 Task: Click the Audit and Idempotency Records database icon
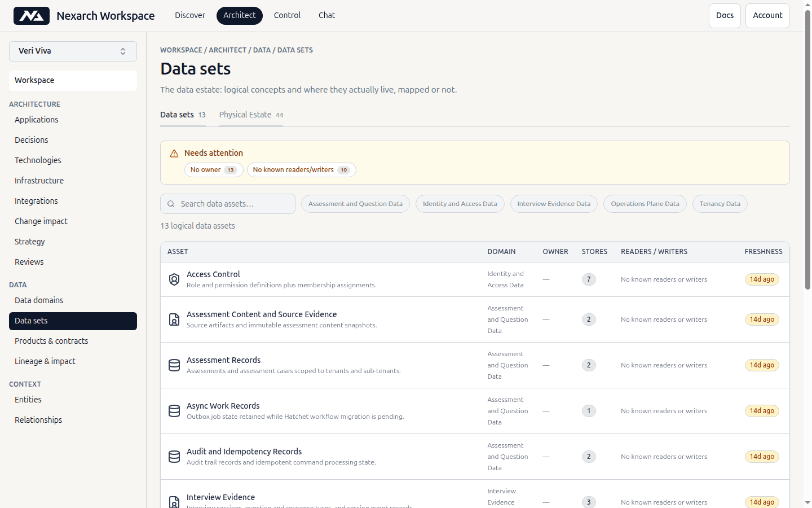coord(174,457)
